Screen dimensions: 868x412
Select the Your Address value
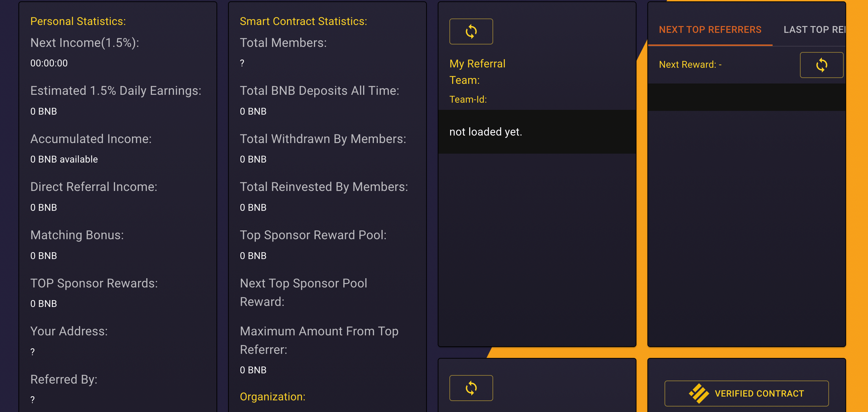[32, 352]
